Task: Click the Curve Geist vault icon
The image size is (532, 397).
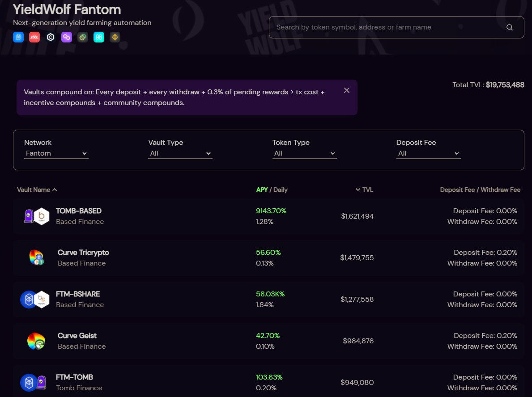Action: 36,341
